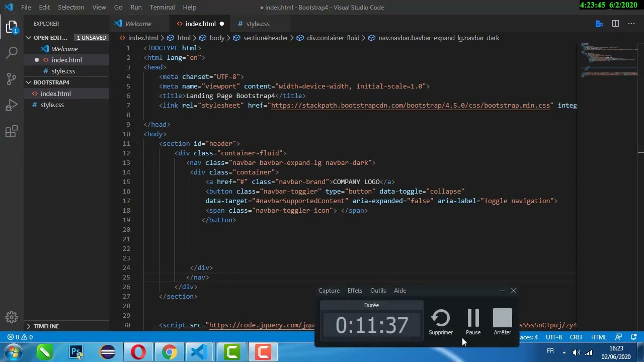Collapse the BOOTSTRAP4 folder section
644x362 pixels.
[29, 82]
